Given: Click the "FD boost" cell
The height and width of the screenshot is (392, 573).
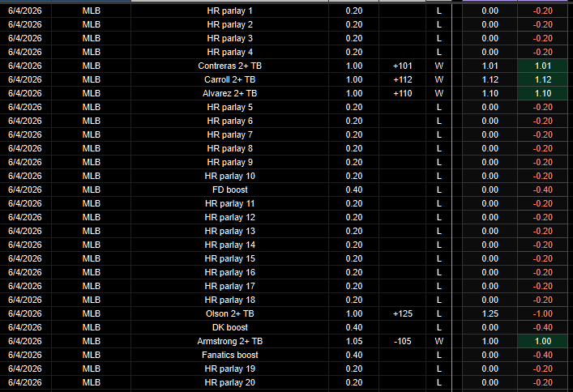Looking at the screenshot, I should click(x=229, y=190).
